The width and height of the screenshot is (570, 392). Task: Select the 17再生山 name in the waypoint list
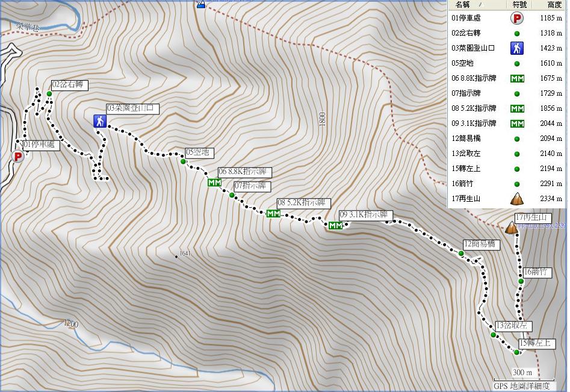click(466, 199)
